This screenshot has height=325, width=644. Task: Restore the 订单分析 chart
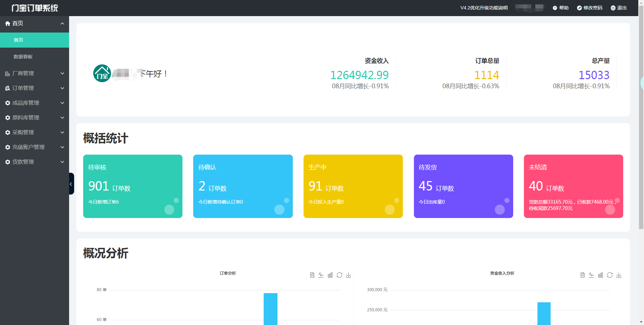coord(339,275)
